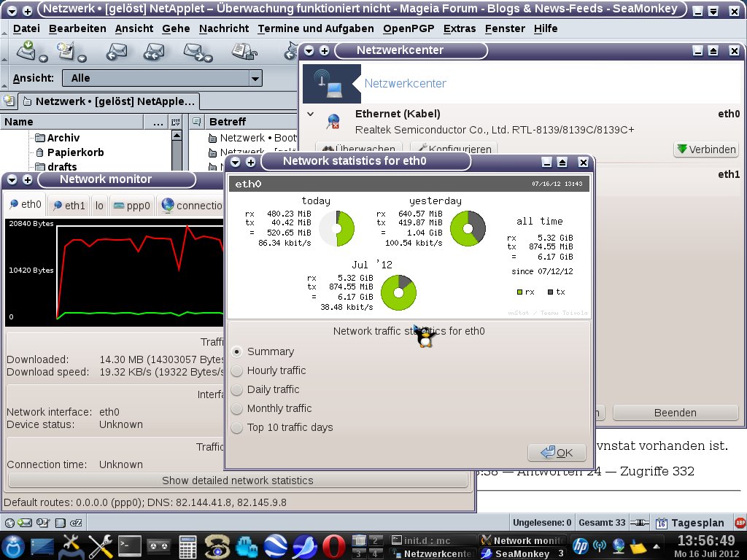Open the Bearbeiten menu
Viewport: 747px width, 560px height.
77,28
